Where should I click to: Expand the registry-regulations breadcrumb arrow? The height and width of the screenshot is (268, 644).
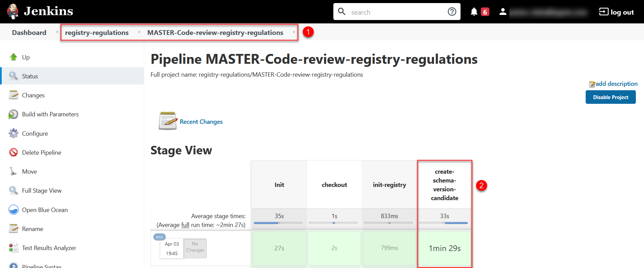[x=139, y=32]
